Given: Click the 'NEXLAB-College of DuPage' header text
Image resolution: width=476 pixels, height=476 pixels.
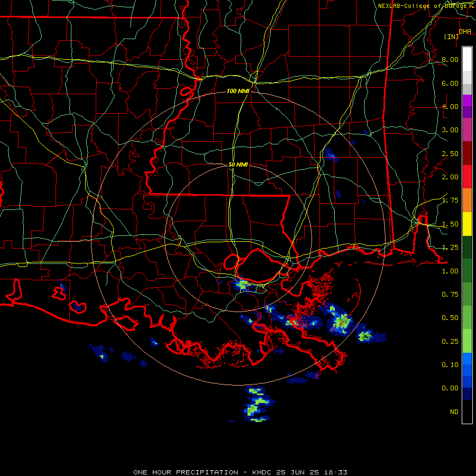Looking at the screenshot, I should [423, 6].
